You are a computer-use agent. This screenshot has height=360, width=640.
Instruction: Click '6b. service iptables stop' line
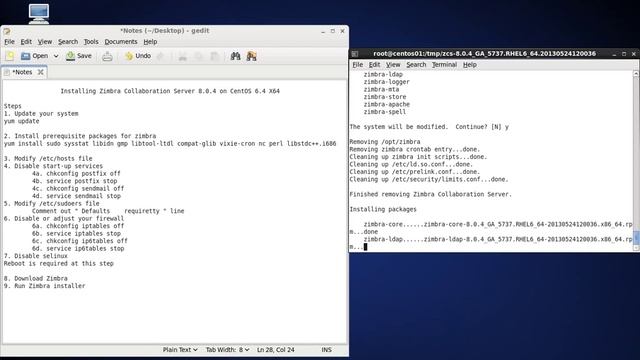point(76,233)
